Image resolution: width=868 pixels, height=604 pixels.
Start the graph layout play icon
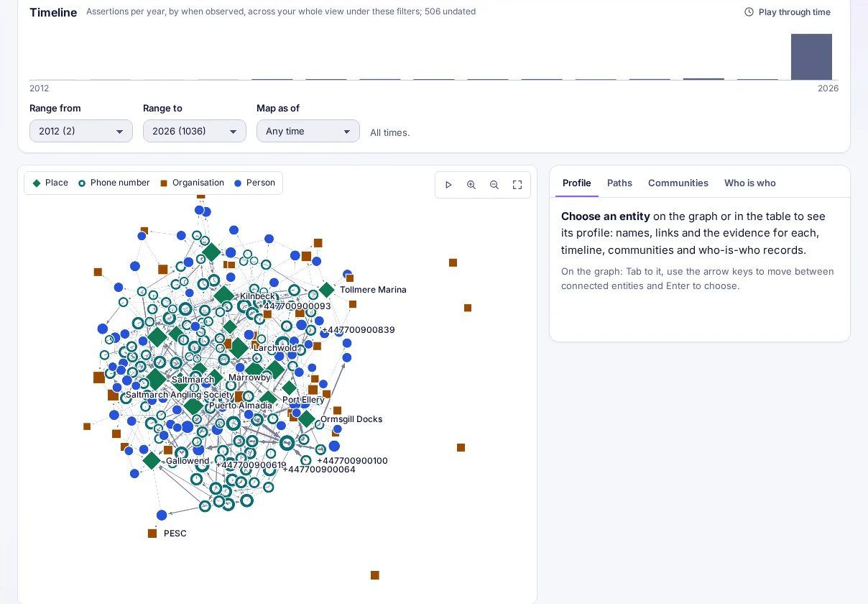pyautogui.click(x=448, y=185)
